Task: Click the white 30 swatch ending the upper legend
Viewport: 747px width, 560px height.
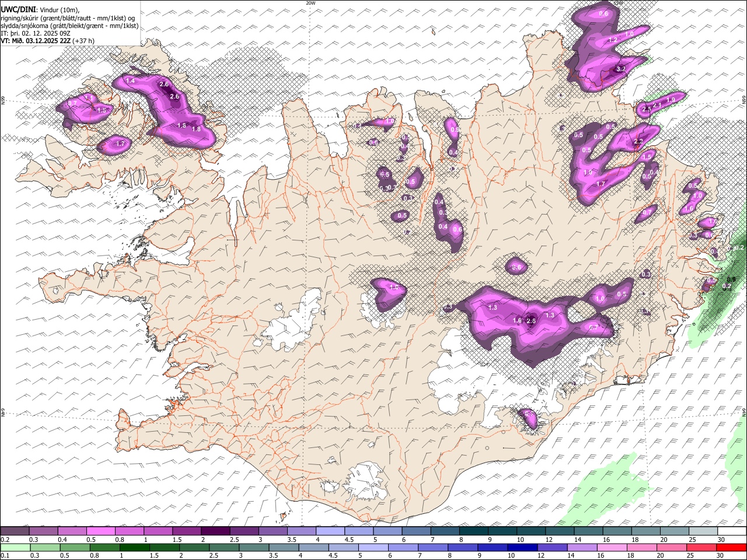Action: coord(732,531)
